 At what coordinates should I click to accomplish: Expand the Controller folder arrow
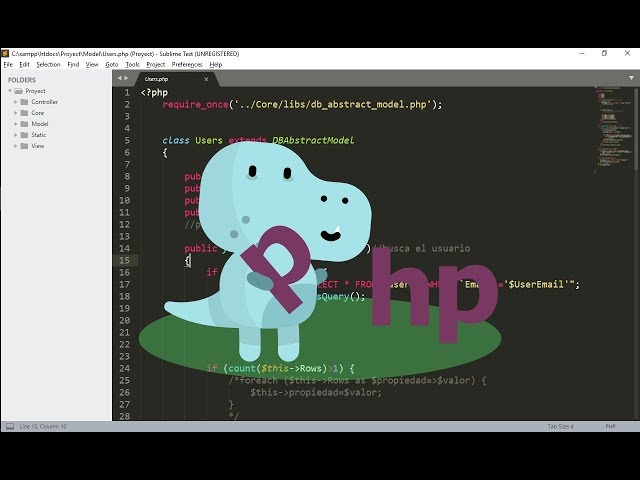click(16, 102)
